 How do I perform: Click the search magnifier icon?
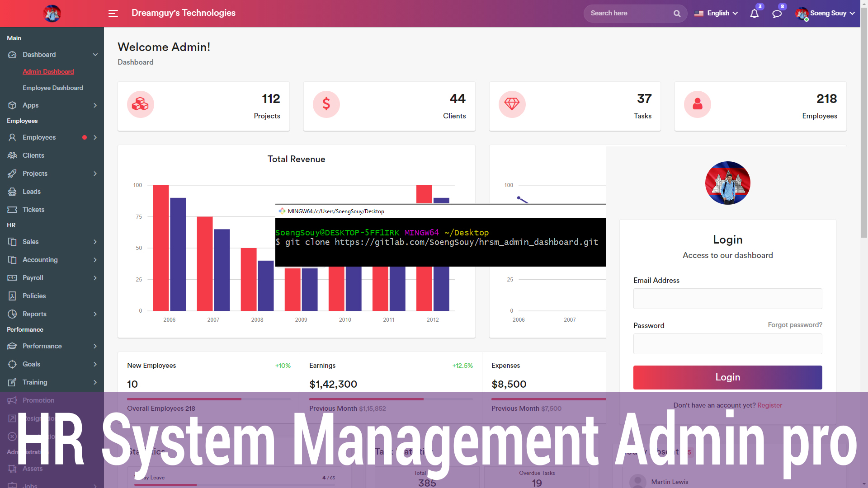(677, 13)
